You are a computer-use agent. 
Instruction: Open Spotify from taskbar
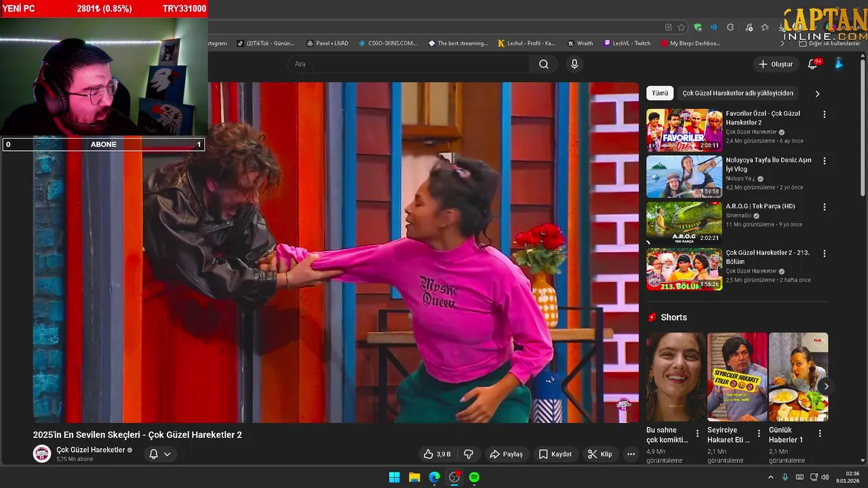click(474, 477)
